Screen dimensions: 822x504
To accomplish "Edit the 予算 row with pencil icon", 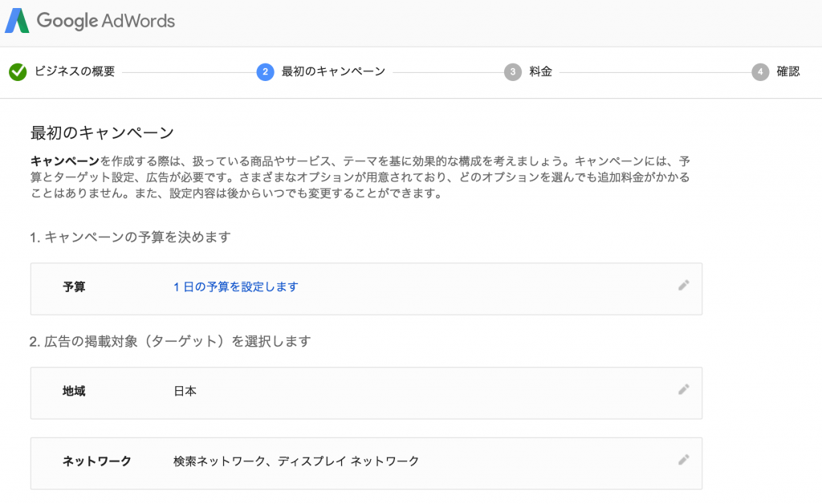I will [x=684, y=285].
